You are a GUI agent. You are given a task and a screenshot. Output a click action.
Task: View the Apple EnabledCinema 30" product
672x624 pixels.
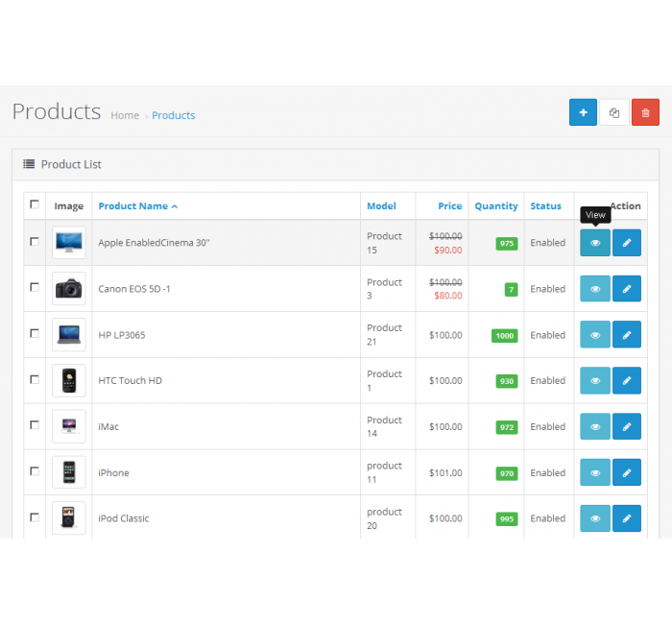595,243
